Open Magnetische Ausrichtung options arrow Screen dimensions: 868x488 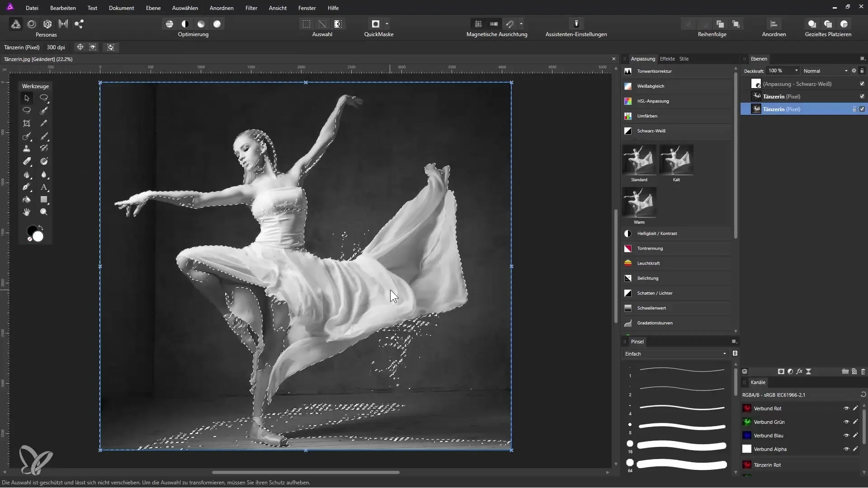521,24
